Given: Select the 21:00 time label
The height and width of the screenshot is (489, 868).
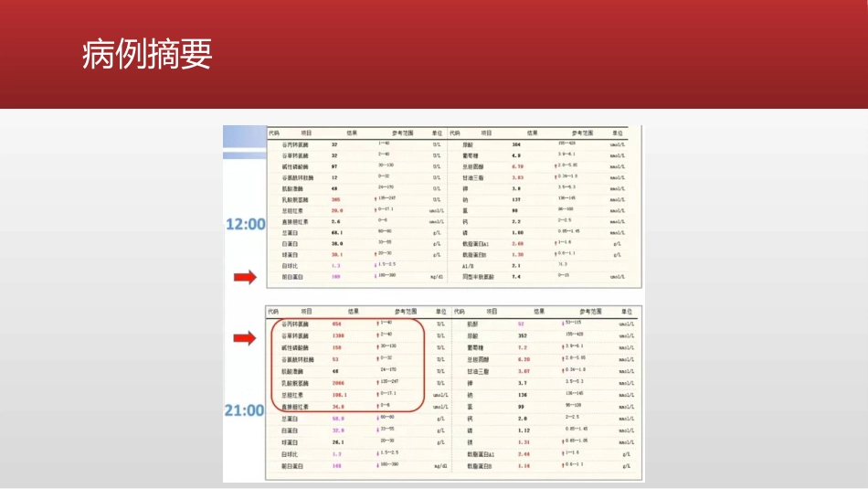Looking at the screenshot, I should [244, 410].
